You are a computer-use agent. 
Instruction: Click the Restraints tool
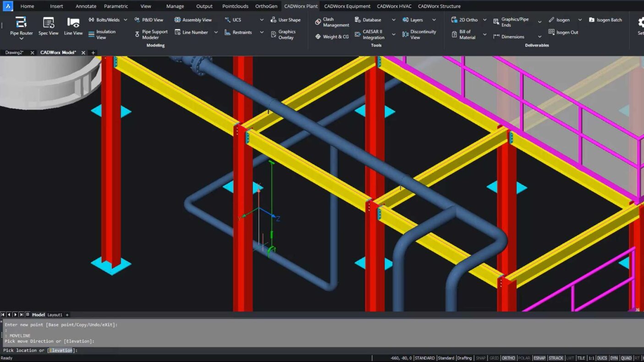point(238,32)
